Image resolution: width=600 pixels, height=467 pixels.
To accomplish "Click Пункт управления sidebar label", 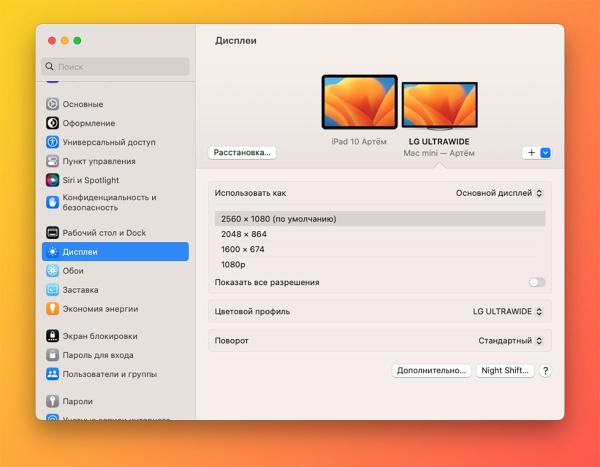I will tap(99, 161).
